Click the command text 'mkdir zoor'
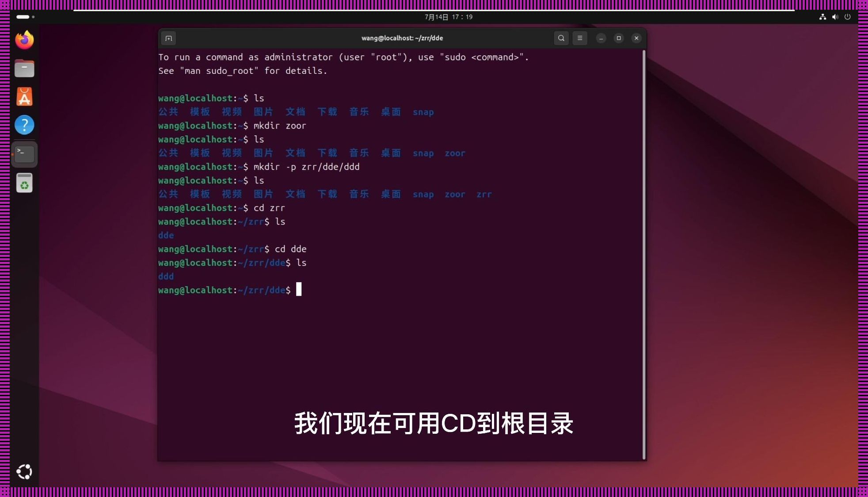868x497 pixels. (280, 126)
